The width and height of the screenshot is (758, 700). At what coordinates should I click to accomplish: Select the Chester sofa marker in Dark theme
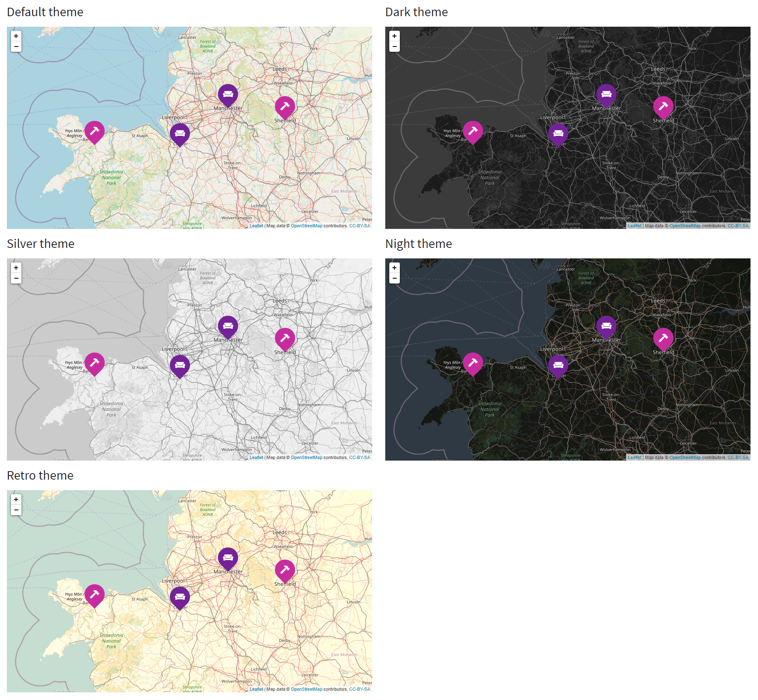558,135
